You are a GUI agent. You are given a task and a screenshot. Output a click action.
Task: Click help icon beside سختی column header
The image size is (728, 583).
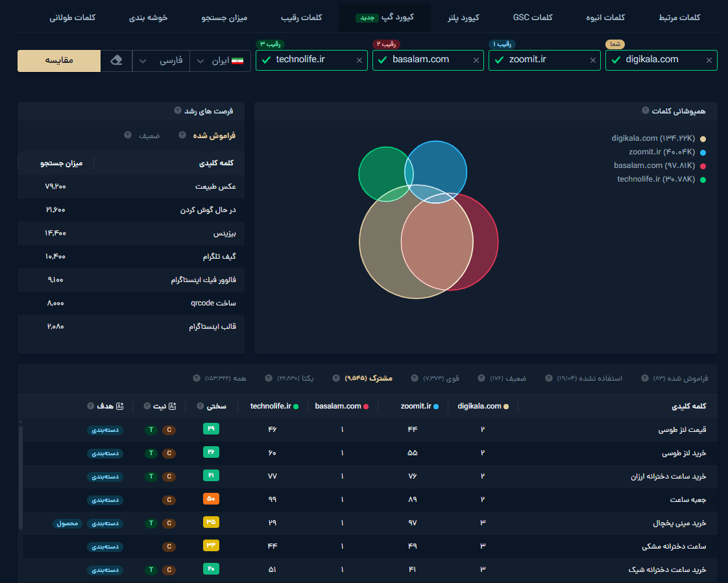pos(200,406)
